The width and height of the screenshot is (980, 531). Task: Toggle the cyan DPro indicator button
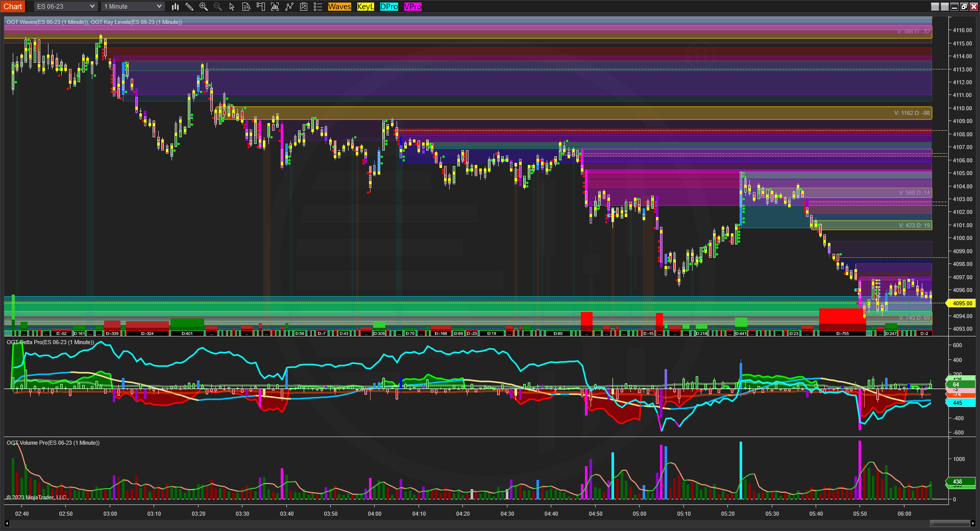point(389,7)
